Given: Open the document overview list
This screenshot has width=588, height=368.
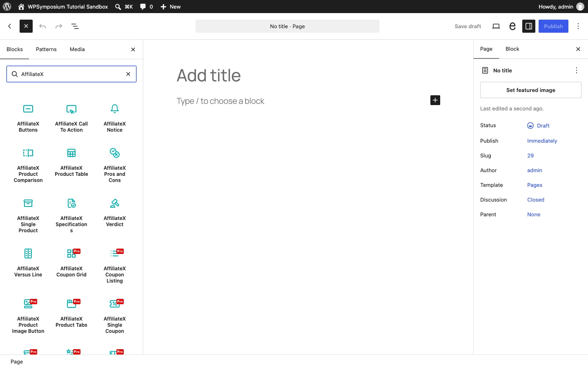Looking at the screenshot, I should pyautogui.click(x=75, y=26).
